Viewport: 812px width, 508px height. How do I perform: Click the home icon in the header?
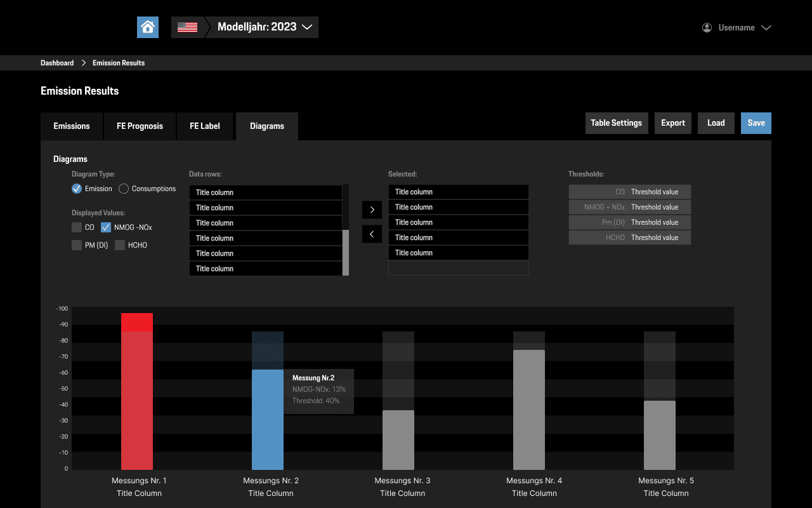148,27
